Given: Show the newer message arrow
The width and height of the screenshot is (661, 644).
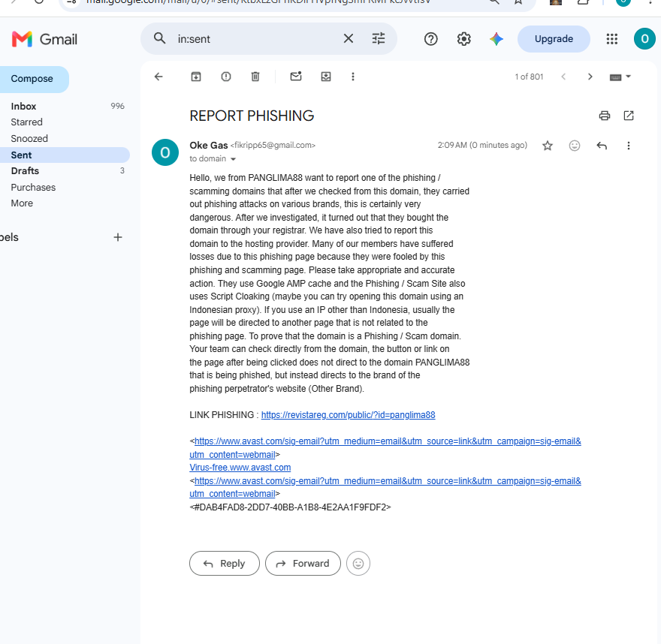Looking at the screenshot, I should click(563, 77).
